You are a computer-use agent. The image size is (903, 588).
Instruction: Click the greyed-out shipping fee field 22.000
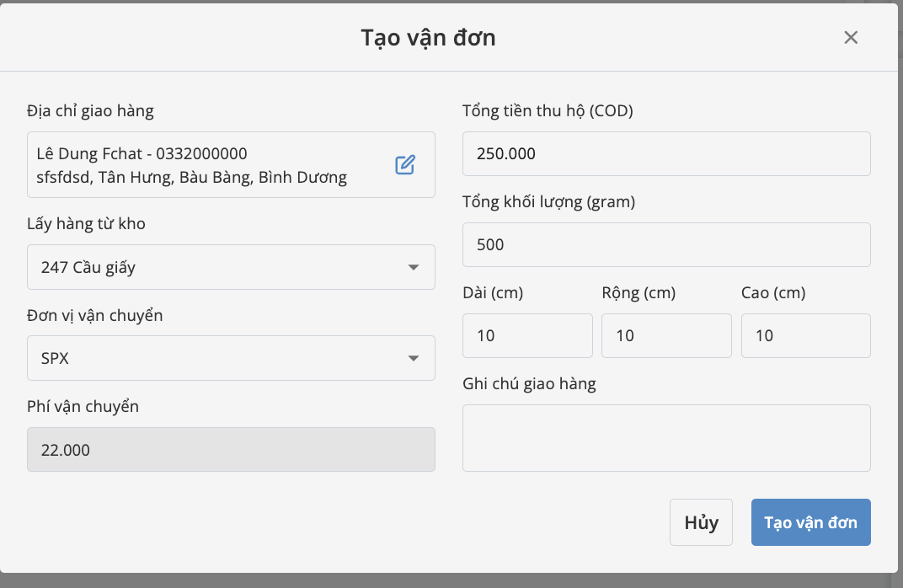point(231,450)
